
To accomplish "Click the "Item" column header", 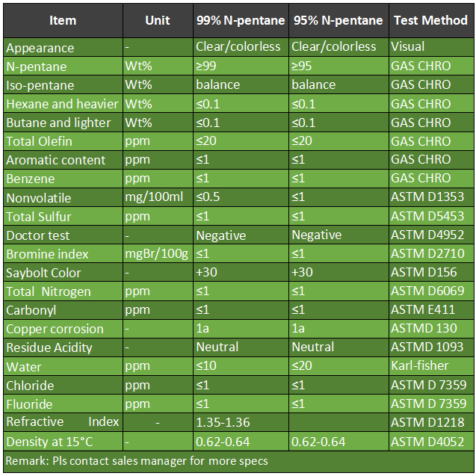I will pyautogui.click(x=63, y=21).
